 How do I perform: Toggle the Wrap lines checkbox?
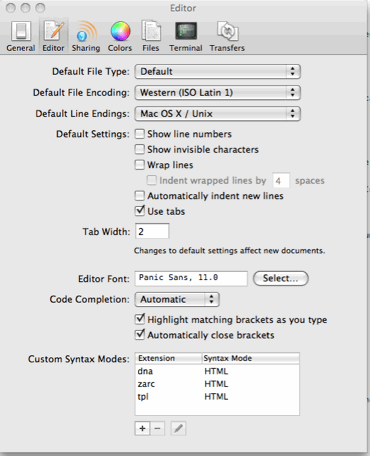pyautogui.click(x=140, y=165)
